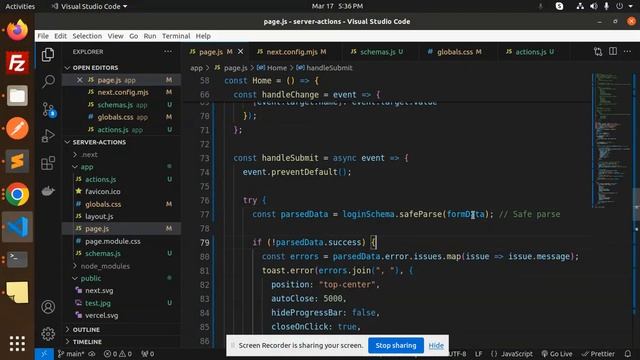The height and width of the screenshot is (360, 640).
Task: Close page.js in Open Editors list
Action: tap(80, 80)
